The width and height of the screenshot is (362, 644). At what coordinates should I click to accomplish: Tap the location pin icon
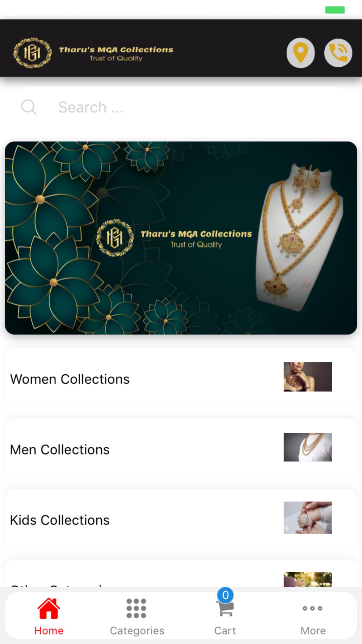coord(300,53)
